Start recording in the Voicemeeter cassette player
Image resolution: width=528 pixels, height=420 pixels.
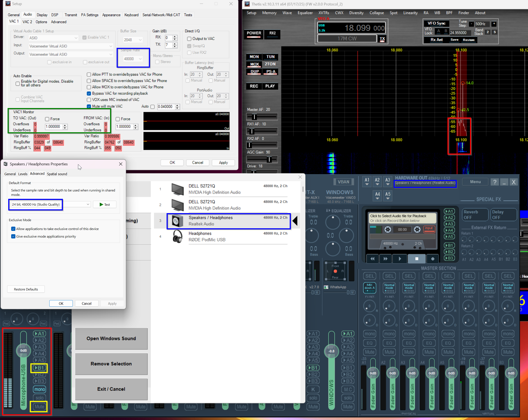click(x=432, y=259)
